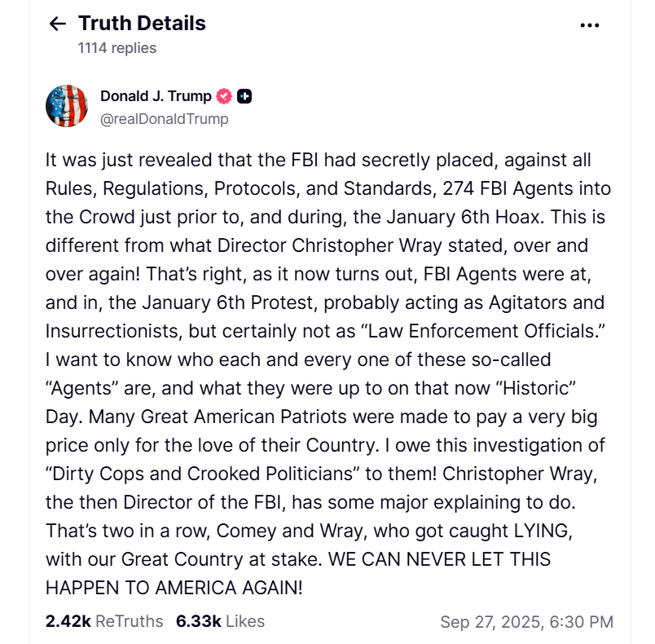Viewport: 655px width, 644px height.
Task: View the 2.42k ReTruths list
Action: (x=104, y=621)
